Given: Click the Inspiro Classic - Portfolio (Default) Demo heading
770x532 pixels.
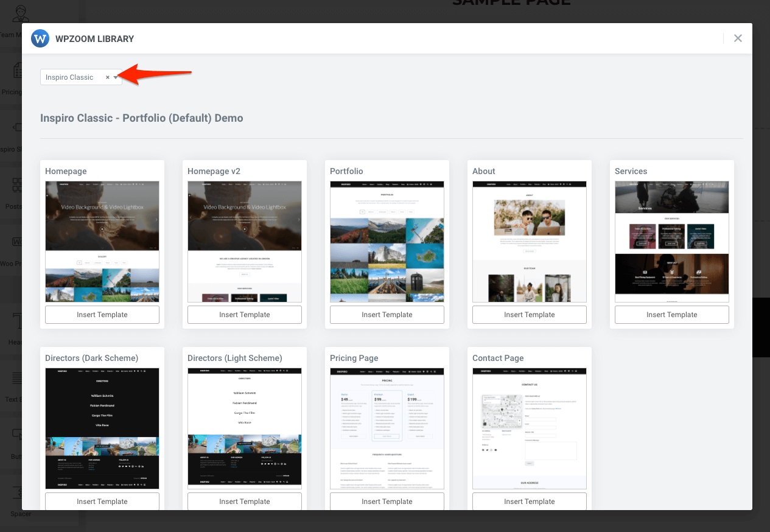Looking at the screenshot, I should click(142, 118).
